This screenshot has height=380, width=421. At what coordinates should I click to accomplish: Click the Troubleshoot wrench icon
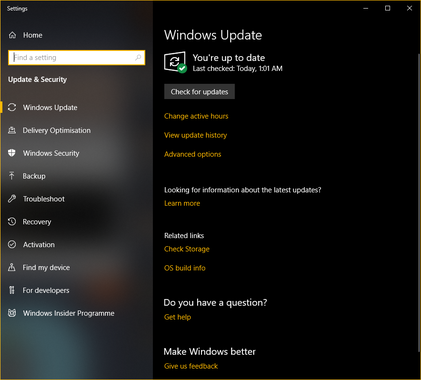coord(12,199)
